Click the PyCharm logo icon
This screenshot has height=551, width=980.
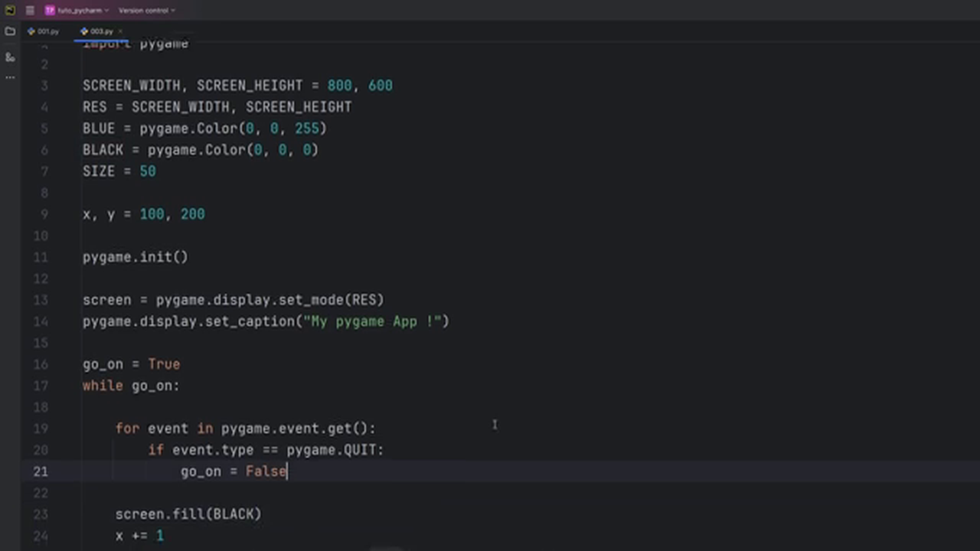click(10, 11)
